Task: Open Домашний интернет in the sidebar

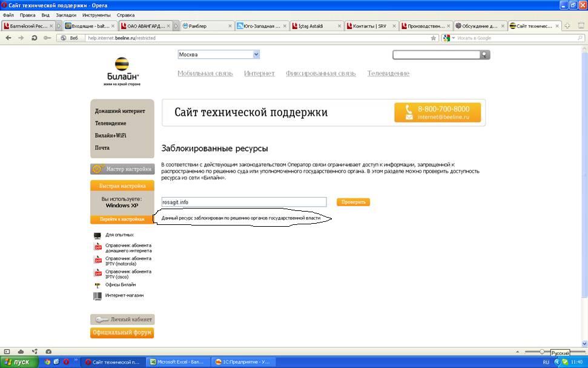Action: pos(120,111)
